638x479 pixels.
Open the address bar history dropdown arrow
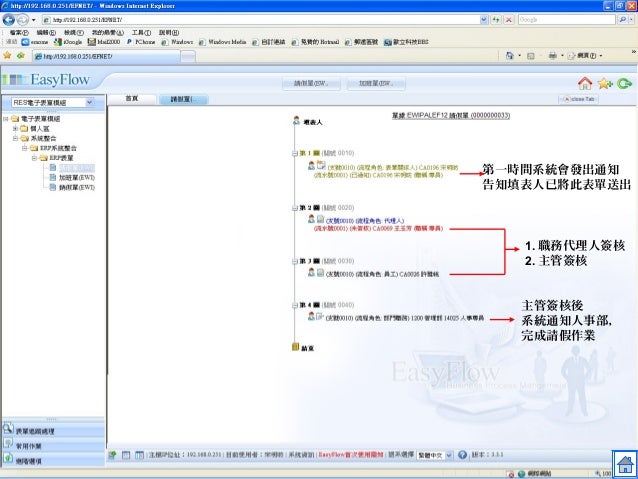(x=483, y=20)
